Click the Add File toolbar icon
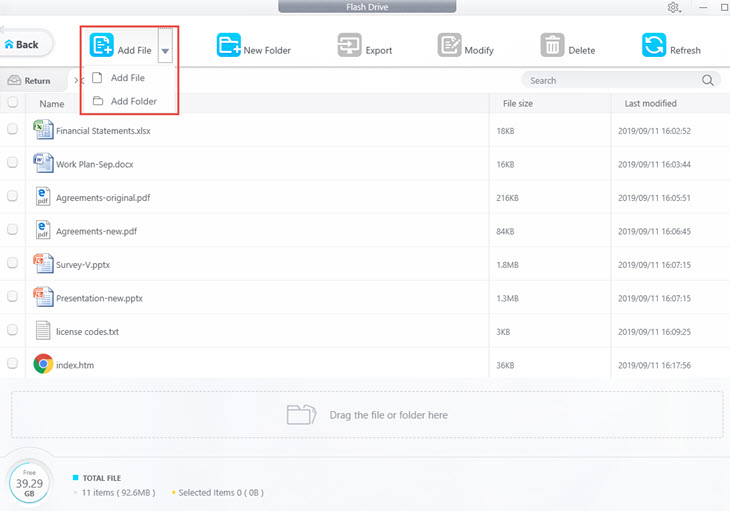 point(101,45)
